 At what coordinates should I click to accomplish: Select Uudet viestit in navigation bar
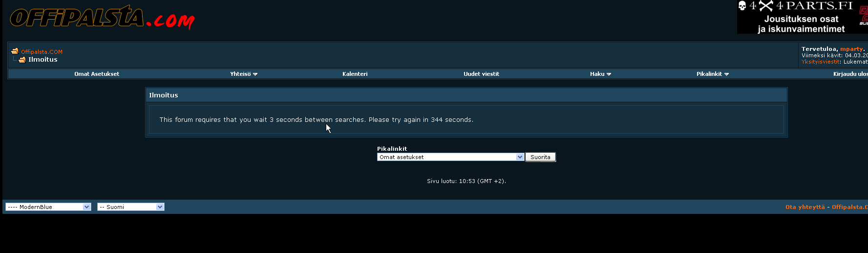(x=481, y=74)
